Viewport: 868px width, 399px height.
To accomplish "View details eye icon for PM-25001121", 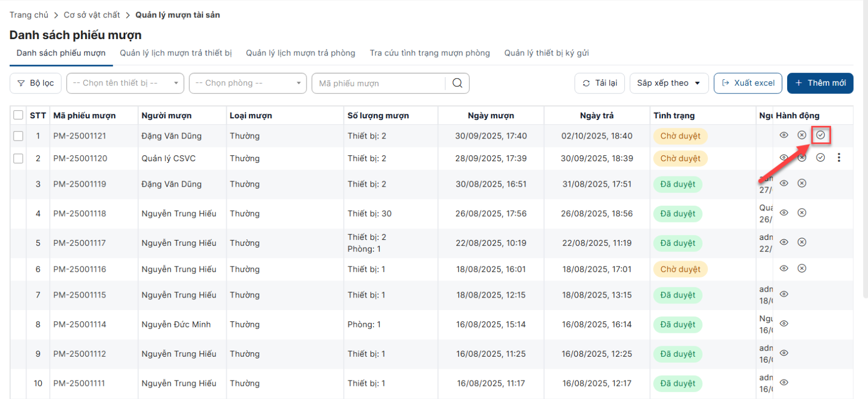I will pos(784,135).
